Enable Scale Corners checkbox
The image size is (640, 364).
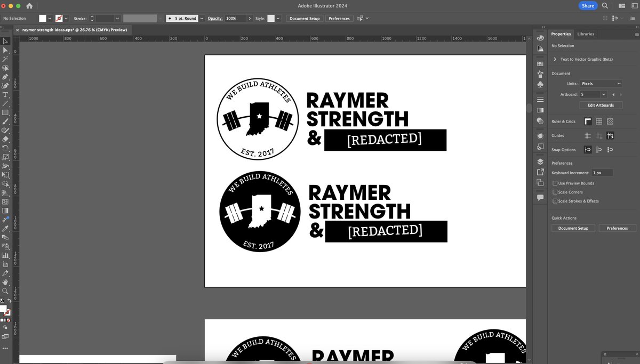pos(555,192)
